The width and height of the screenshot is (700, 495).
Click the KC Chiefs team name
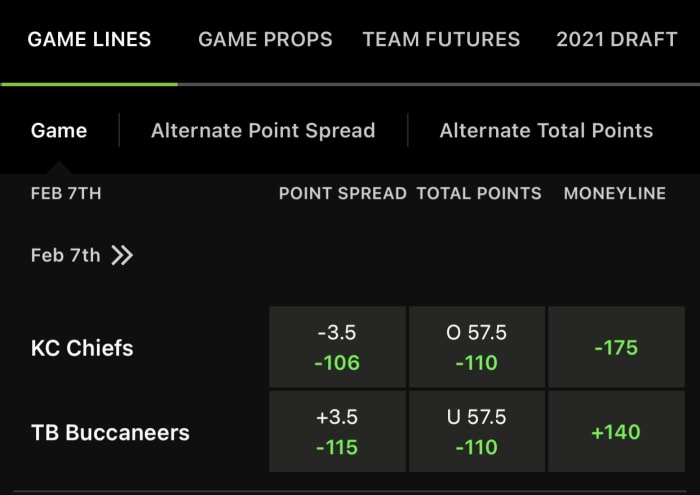(82, 348)
